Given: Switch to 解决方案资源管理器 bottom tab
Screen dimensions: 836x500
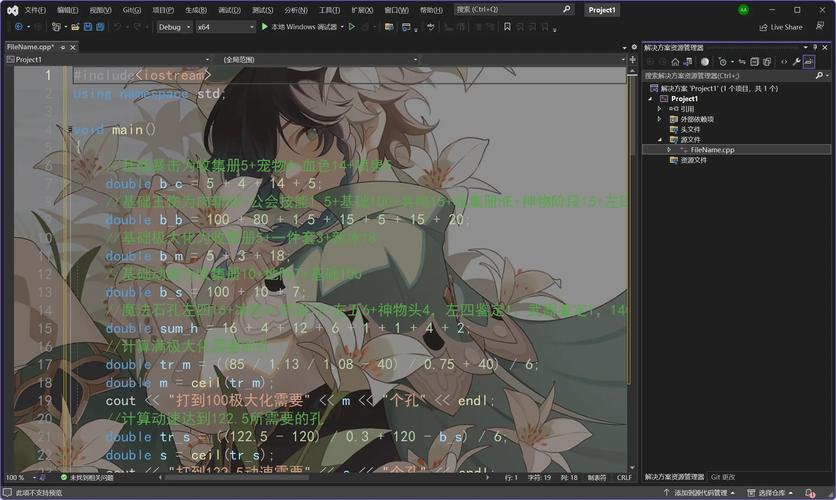Looking at the screenshot, I should click(x=674, y=477).
